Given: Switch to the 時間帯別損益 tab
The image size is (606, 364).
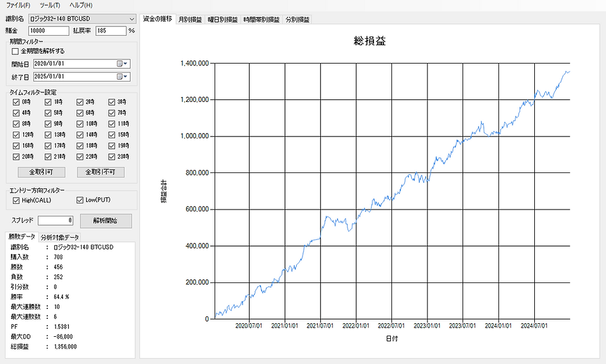Looking at the screenshot, I should click(262, 19).
